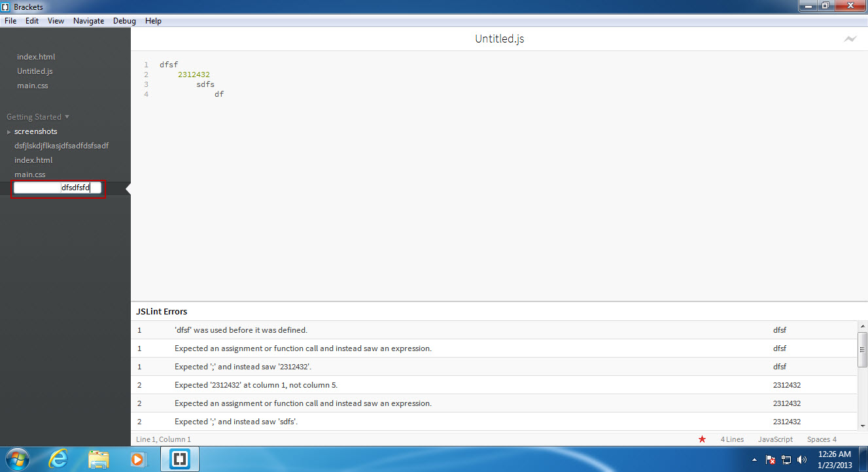This screenshot has height=472, width=868.
Task: Click line number 2 in the gutter
Action: tap(147, 75)
